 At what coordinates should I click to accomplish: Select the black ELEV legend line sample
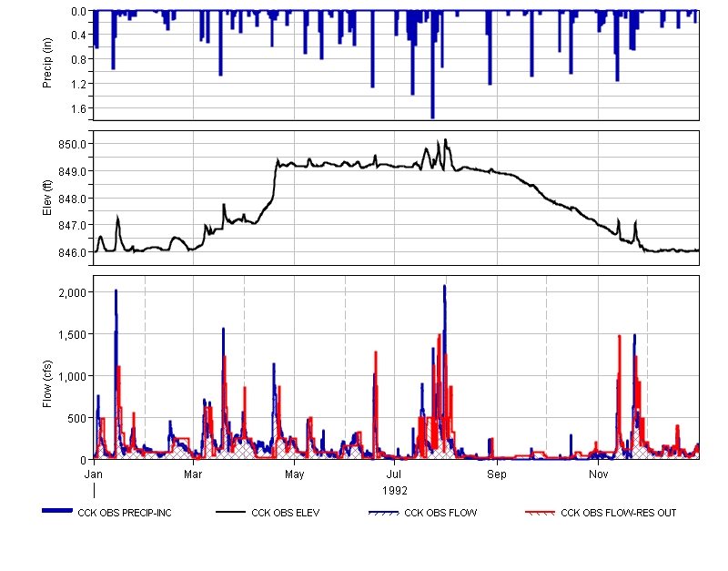point(231,512)
